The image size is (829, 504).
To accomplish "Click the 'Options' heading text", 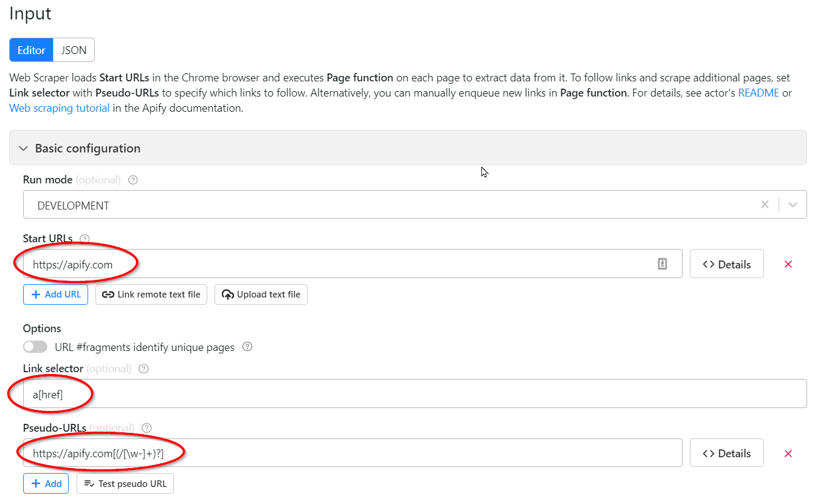I will [42, 328].
